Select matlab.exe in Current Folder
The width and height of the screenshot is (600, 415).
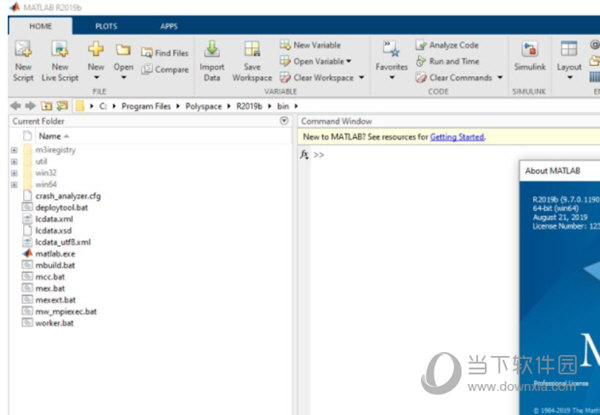click(x=54, y=254)
